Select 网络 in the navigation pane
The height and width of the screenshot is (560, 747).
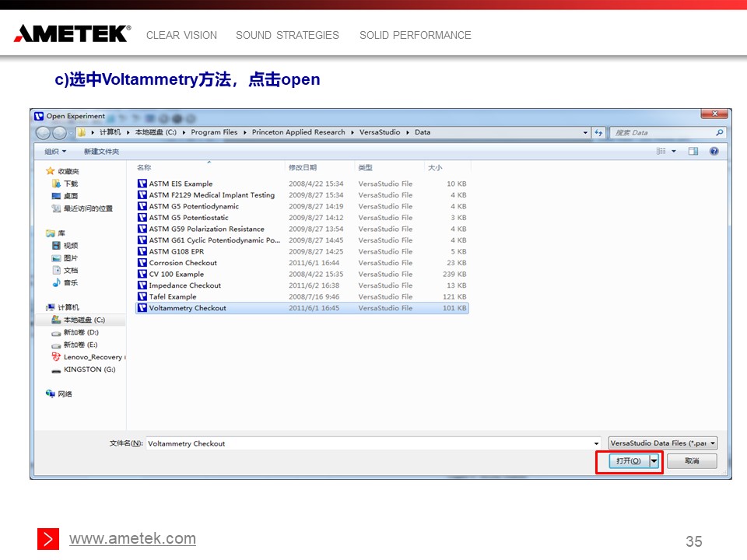[x=59, y=394]
